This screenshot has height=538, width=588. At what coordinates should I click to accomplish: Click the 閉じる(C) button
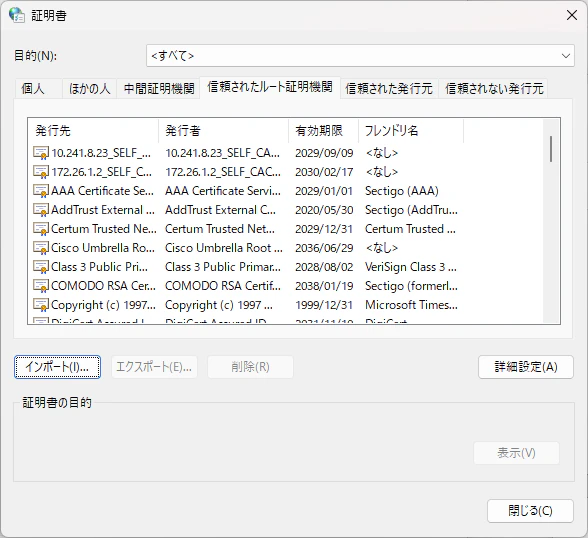pos(530,511)
